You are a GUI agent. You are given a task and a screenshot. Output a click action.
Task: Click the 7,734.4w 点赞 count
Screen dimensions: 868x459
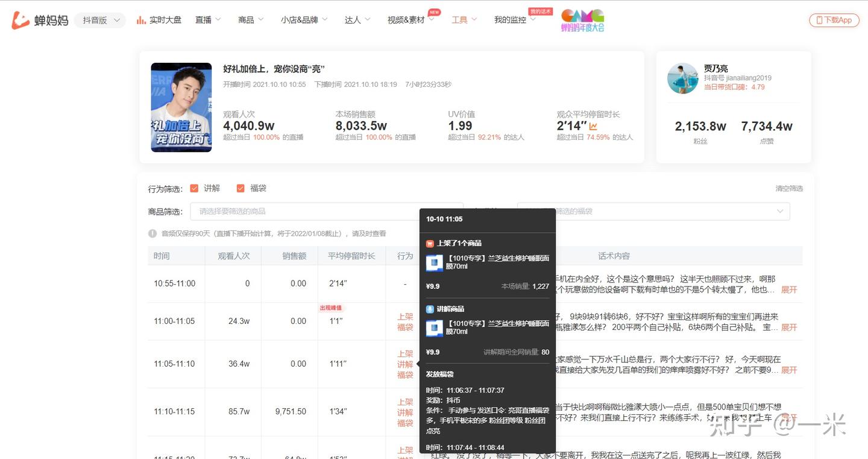(x=767, y=127)
